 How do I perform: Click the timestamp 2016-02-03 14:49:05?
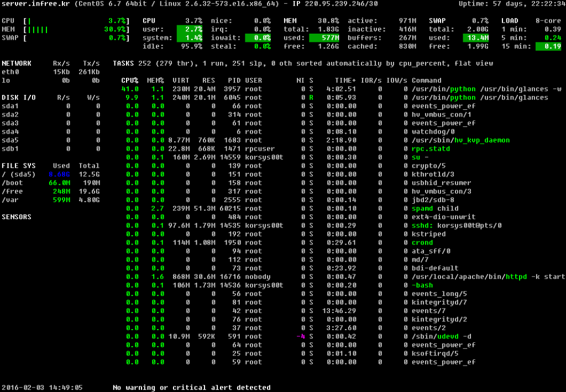42,388
